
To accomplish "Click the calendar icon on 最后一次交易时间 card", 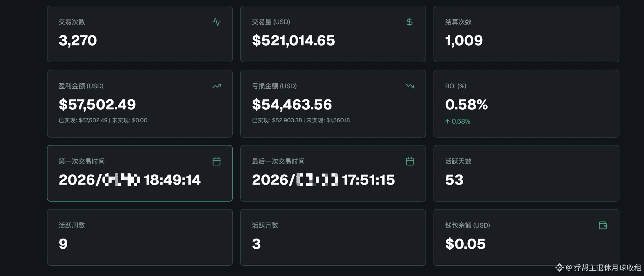I will (x=409, y=161).
